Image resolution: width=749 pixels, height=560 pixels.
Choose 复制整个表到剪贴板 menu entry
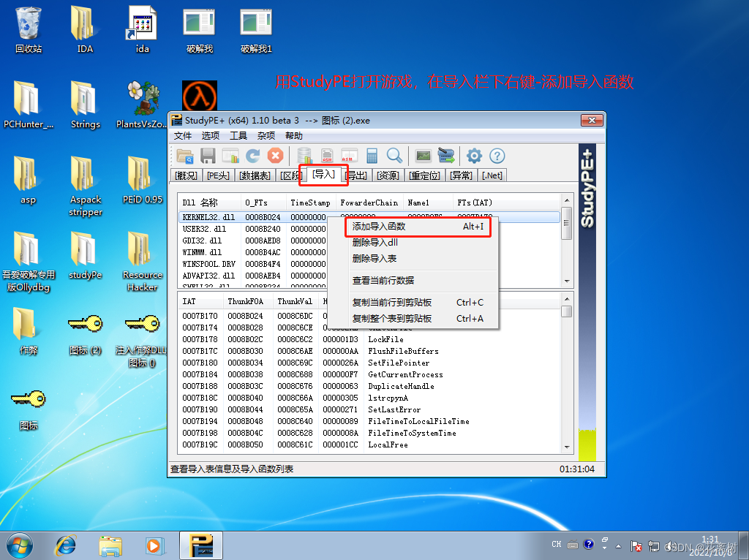(414, 319)
